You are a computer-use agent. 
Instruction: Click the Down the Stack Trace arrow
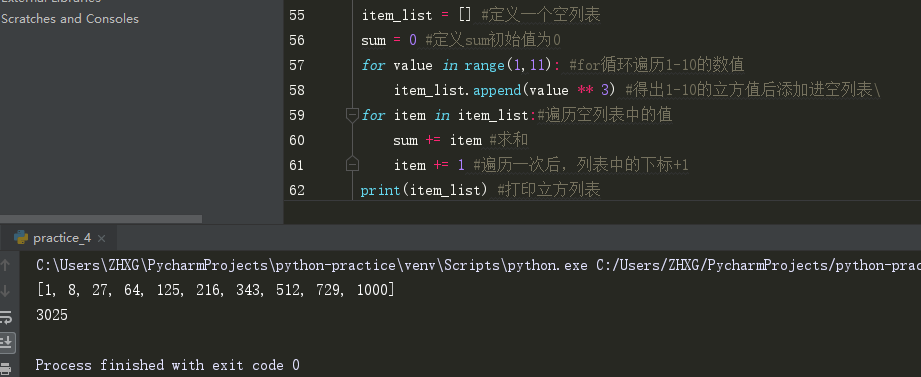[x=6, y=291]
